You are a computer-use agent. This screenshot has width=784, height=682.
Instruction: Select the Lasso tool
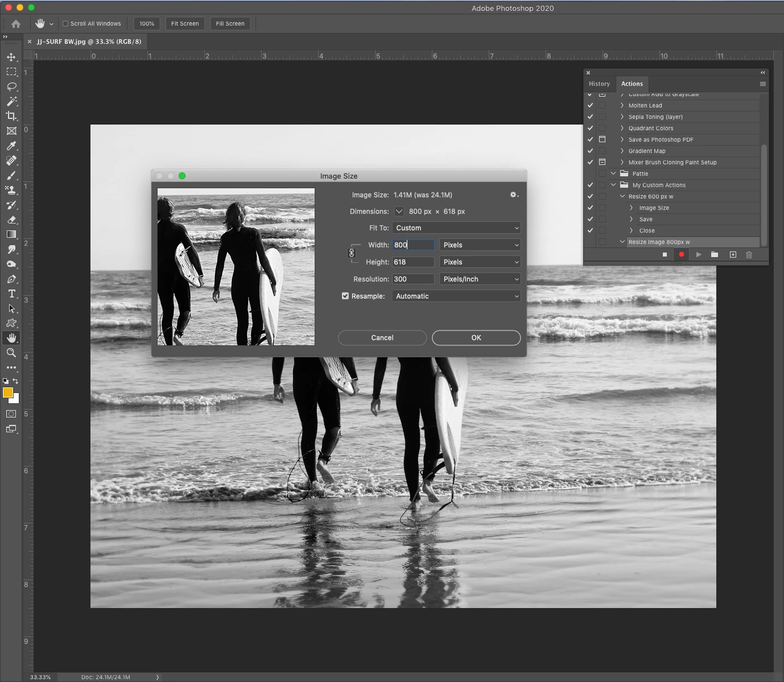click(x=11, y=86)
